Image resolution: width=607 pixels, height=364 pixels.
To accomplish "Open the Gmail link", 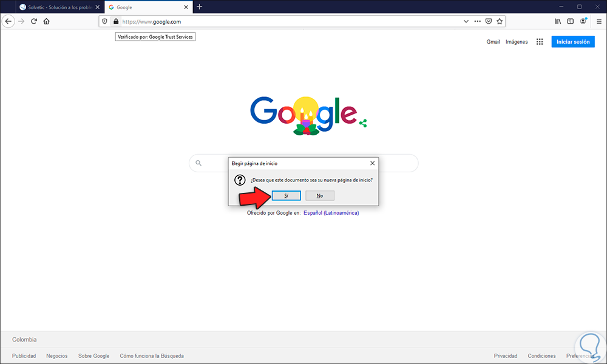I will pyautogui.click(x=493, y=42).
